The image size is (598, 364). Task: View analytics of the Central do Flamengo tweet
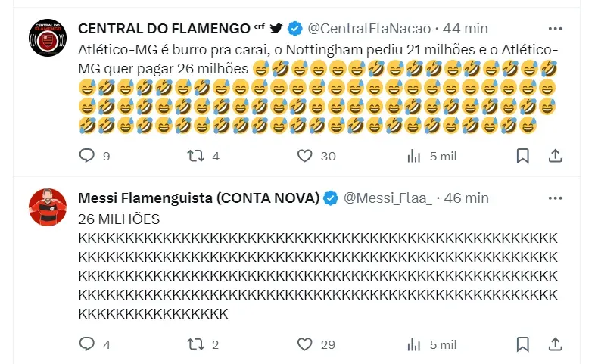(414, 156)
